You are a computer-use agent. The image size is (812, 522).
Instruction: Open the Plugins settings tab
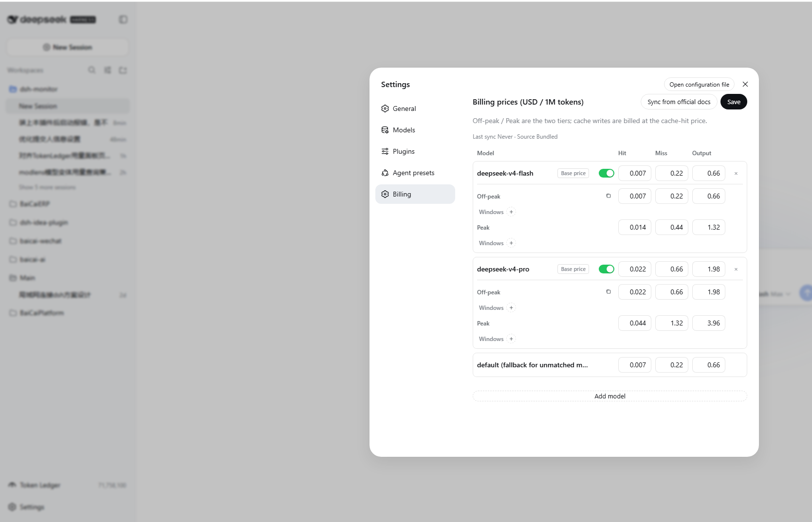click(x=415, y=151)
